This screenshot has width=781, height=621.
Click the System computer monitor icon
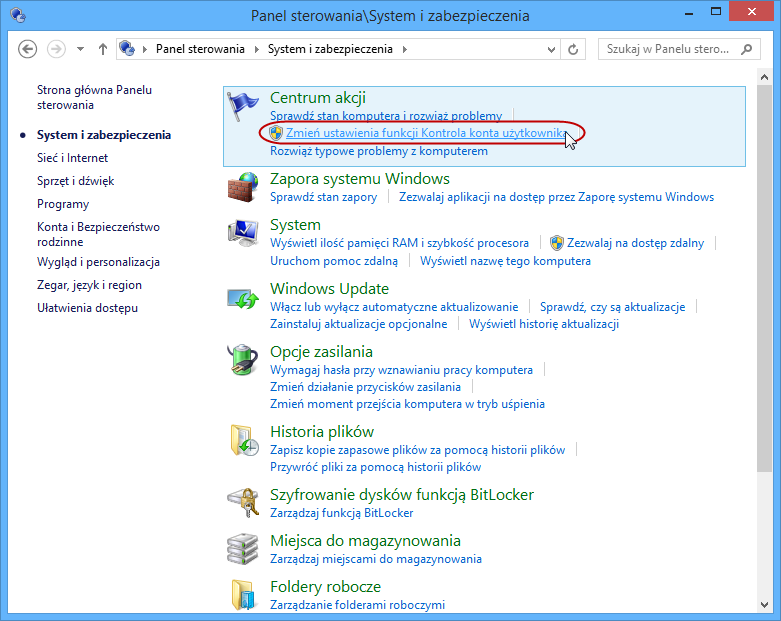pos(243,233)
